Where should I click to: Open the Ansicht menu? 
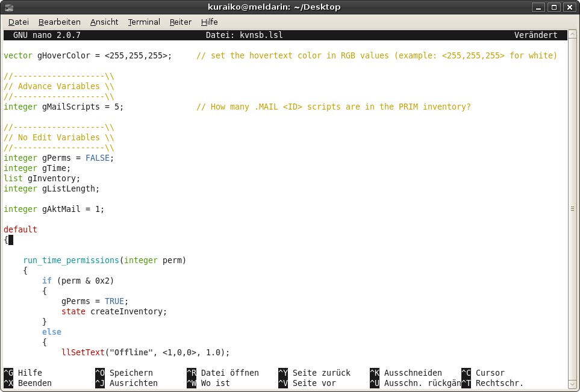coord(104,22)
